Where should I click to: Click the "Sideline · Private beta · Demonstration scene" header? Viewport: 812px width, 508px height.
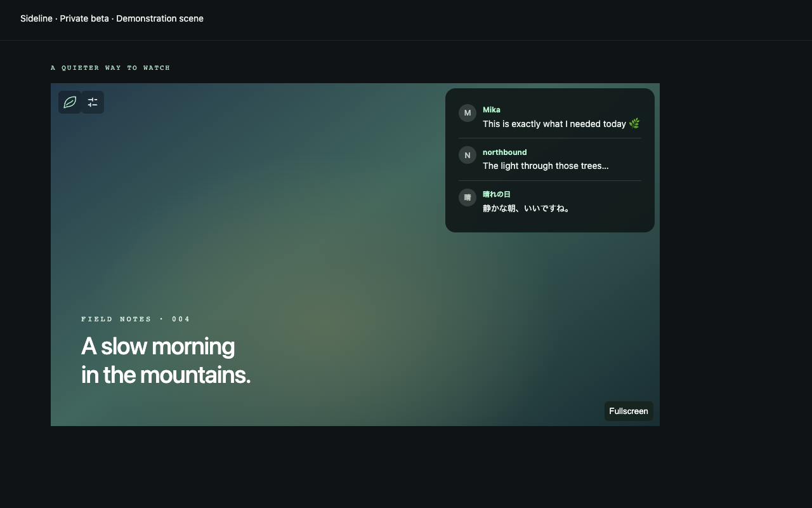click(112, 18)
